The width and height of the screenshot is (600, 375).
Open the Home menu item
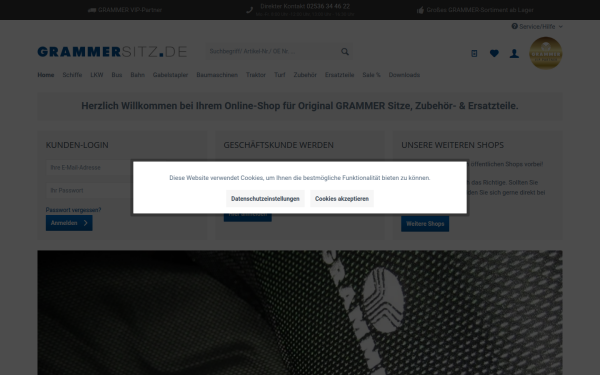click(x=46, y=75)
